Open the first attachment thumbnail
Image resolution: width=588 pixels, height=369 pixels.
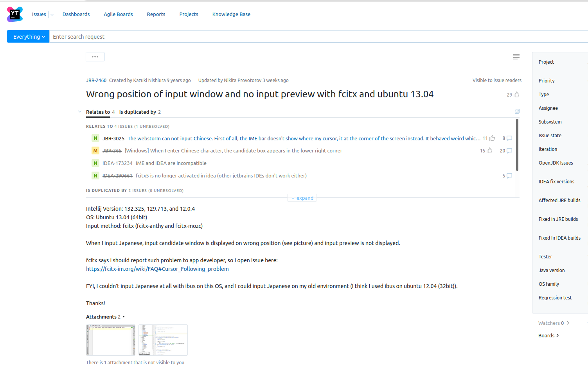coord(111,340)
